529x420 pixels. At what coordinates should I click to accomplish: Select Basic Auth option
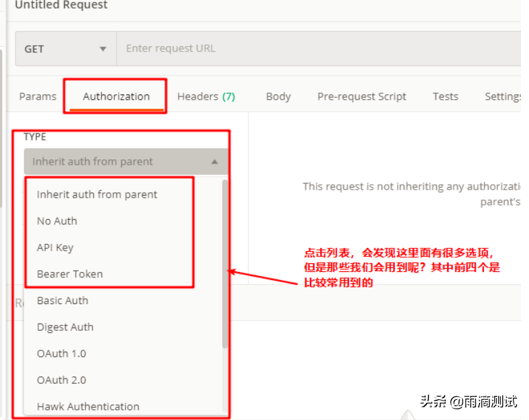click(x=62, y=301)
